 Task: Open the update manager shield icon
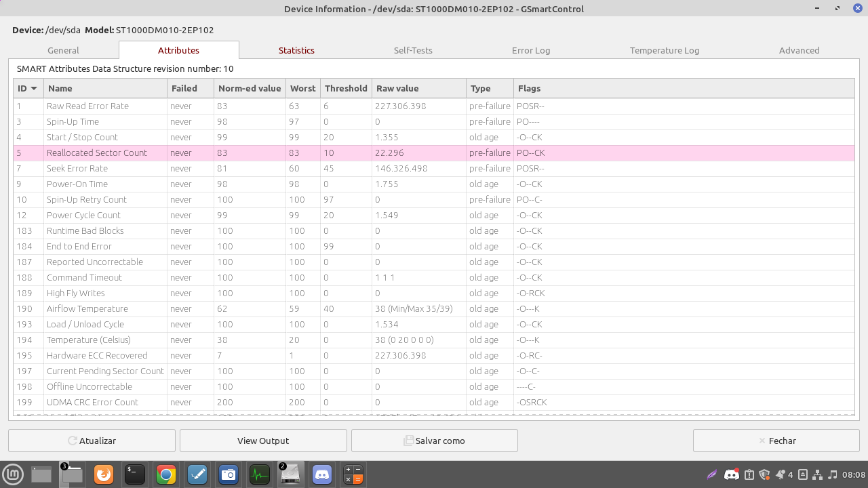765,474
